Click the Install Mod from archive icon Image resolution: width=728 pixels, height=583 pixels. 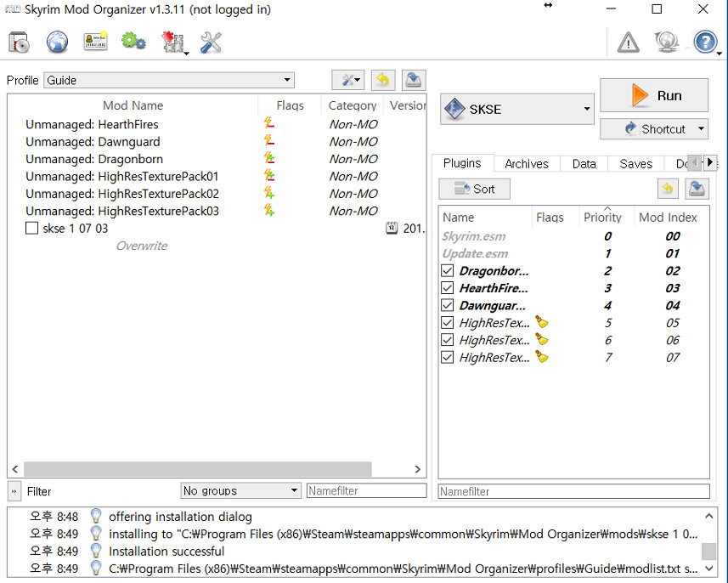pyautogui.click(x=19, y=42)
